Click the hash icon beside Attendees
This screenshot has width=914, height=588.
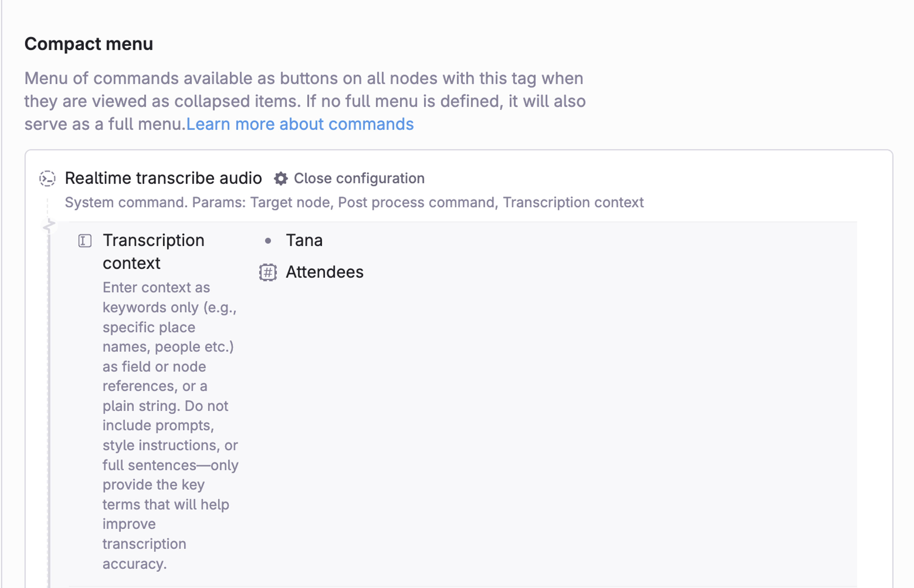[268, 272]
